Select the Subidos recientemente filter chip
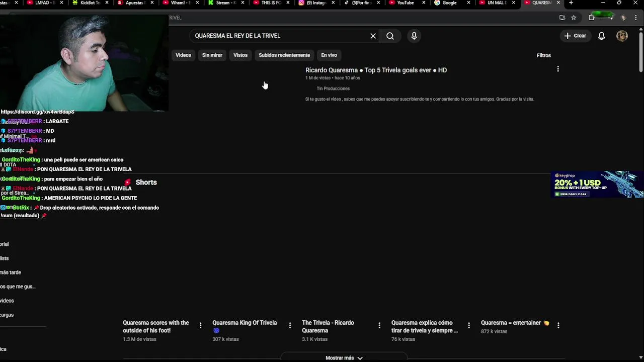 tap(284, 55)
